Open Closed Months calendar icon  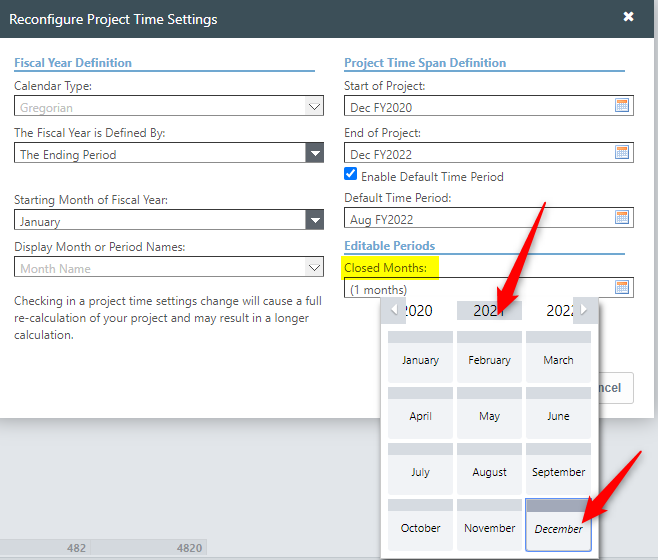(x=622, y=288)
